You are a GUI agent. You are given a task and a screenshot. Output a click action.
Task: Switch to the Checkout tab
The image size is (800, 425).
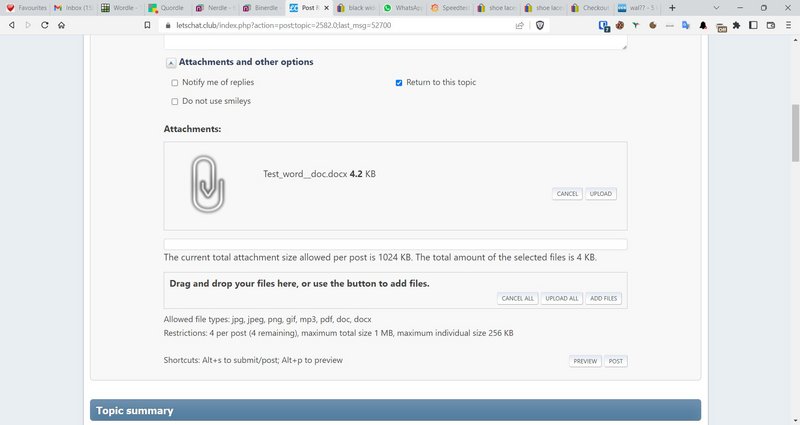pos(590,8)
